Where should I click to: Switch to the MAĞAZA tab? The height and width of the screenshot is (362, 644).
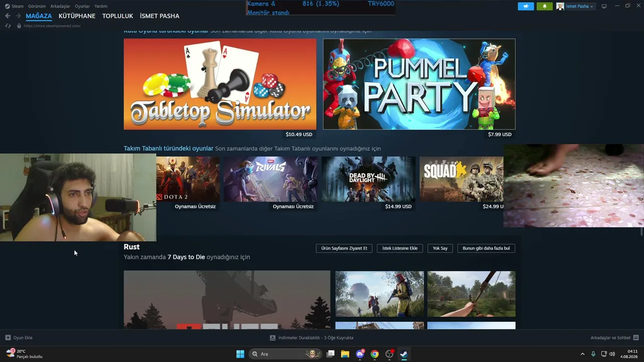point(39,16)
